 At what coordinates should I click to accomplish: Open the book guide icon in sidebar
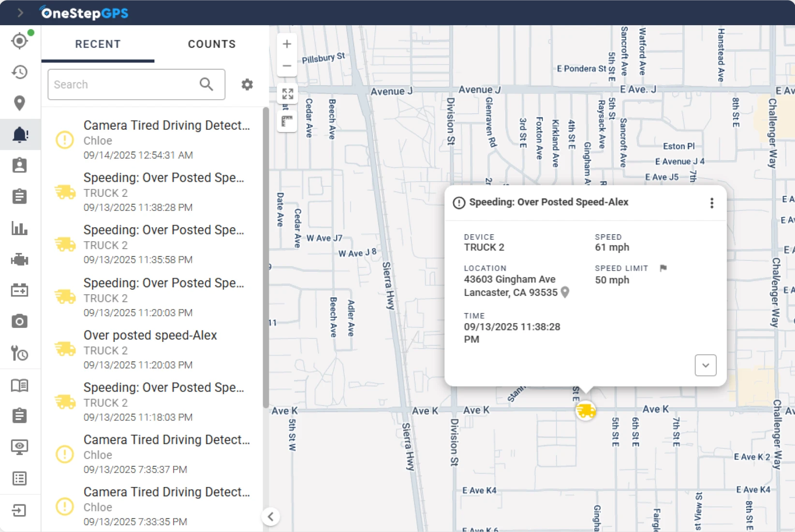click(20, 385)
